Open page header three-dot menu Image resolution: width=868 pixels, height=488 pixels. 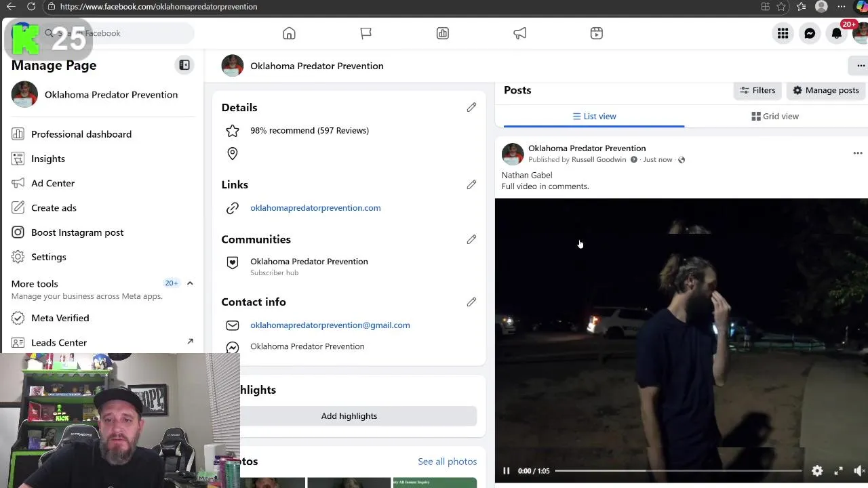point(860,66)
